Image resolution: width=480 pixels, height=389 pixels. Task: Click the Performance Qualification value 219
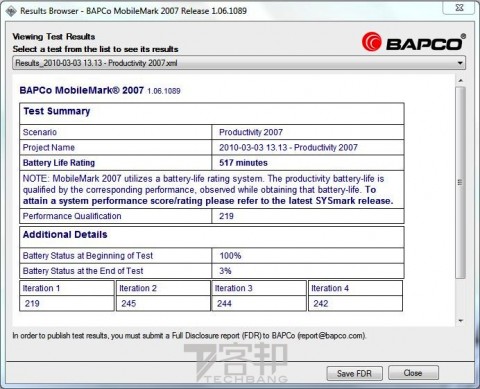click(226, 216)
